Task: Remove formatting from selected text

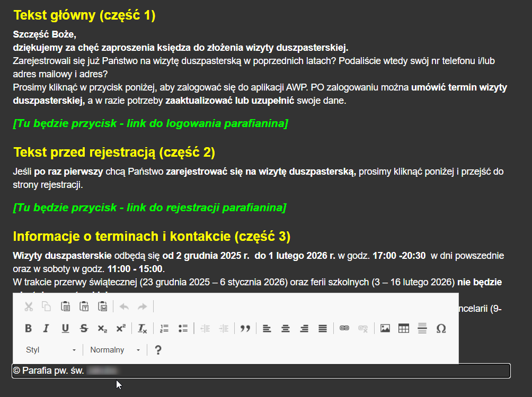Action: (x=143, y=329)
